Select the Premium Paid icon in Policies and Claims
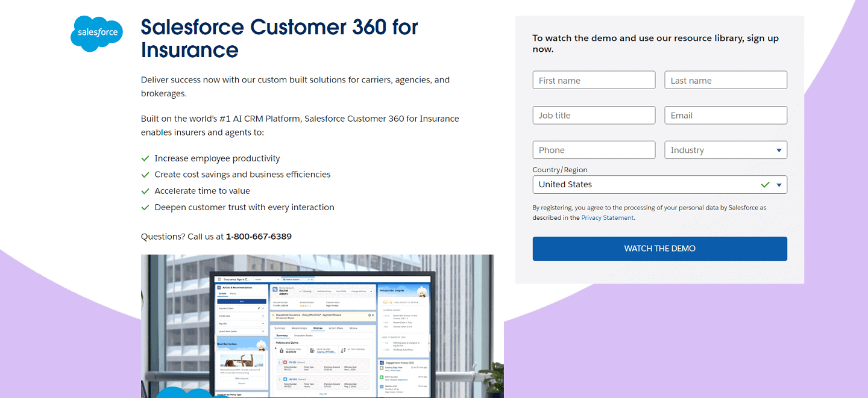Screen dimensions: 868x398 (x=281, y=351)
